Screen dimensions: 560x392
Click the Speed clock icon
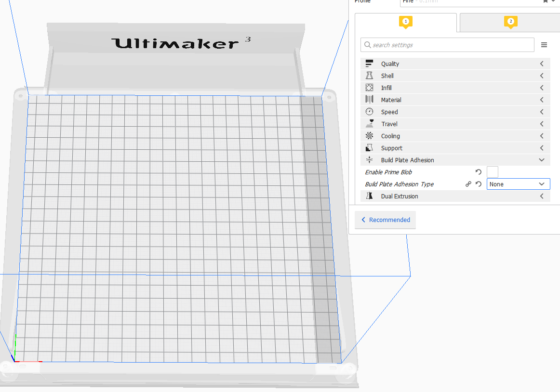point(369,112)
